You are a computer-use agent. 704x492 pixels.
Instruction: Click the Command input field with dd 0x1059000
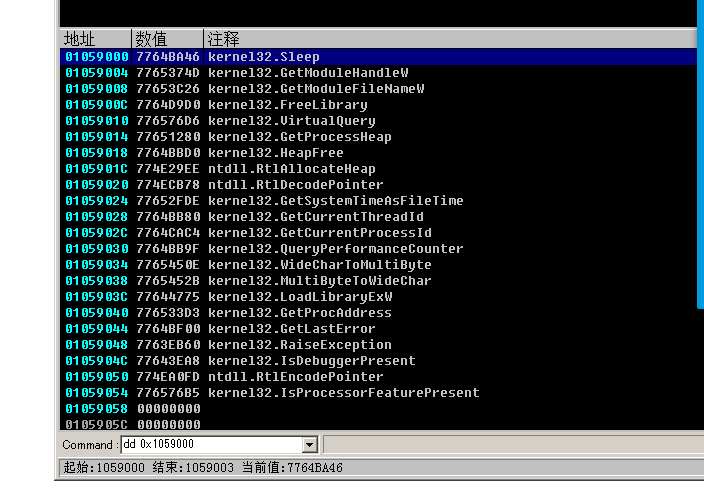click(x=212, y=444)
